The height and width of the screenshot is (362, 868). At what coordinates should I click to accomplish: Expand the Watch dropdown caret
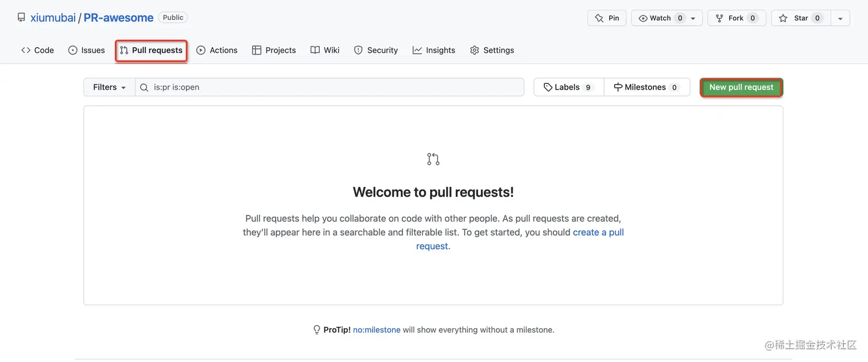pyautogui.click(x=693, y=18)
